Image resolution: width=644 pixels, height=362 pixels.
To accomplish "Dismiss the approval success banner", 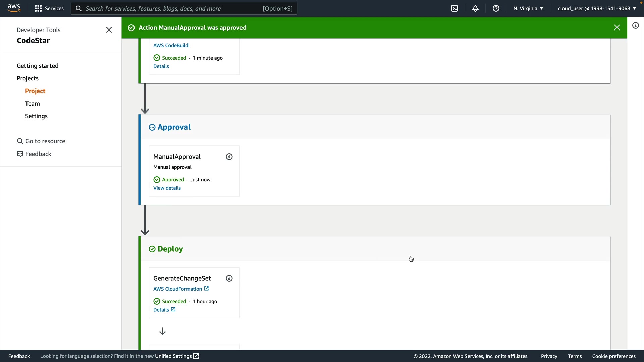I will click(617, 28).
